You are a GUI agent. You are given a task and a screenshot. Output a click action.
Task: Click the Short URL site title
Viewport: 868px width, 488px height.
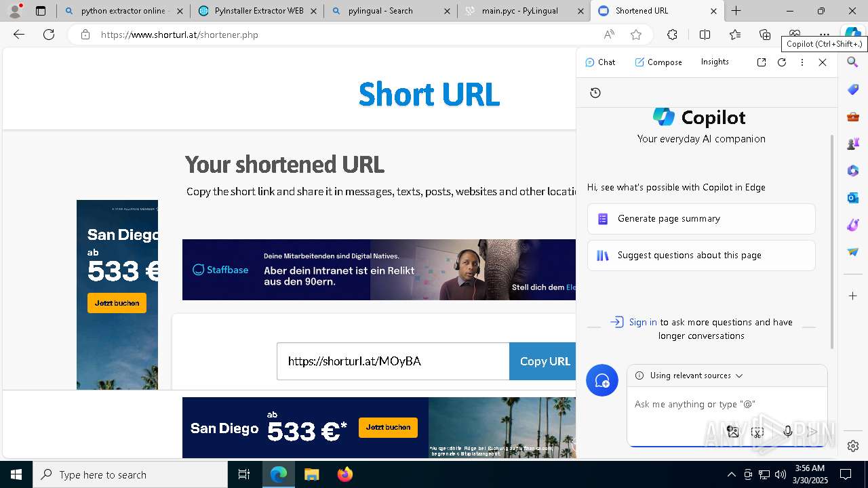click(429, 94)
